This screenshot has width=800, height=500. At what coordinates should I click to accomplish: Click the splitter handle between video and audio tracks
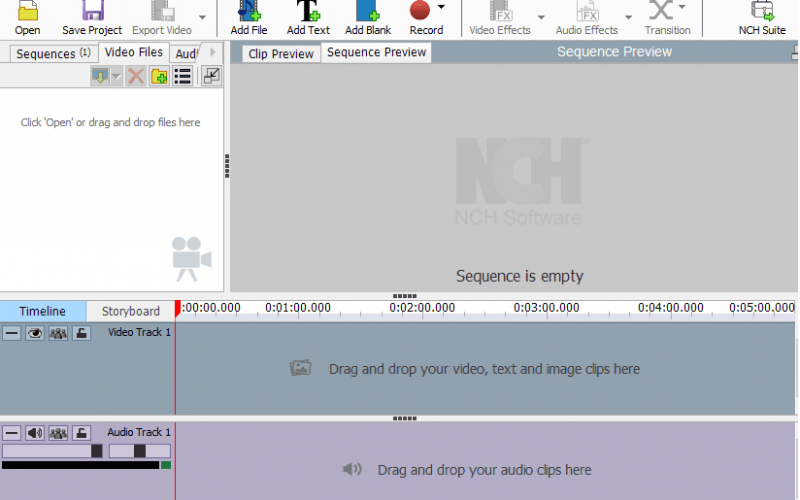(405, 418)
